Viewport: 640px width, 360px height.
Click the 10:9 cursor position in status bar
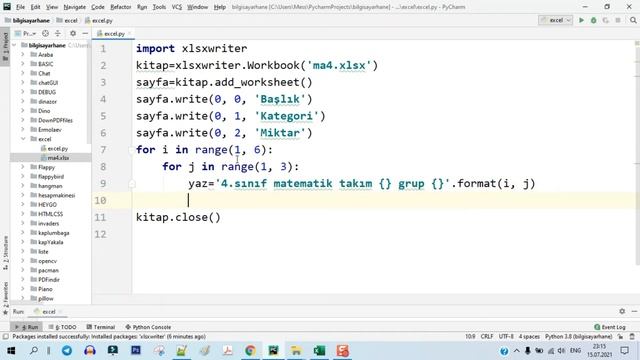[470, 337]
